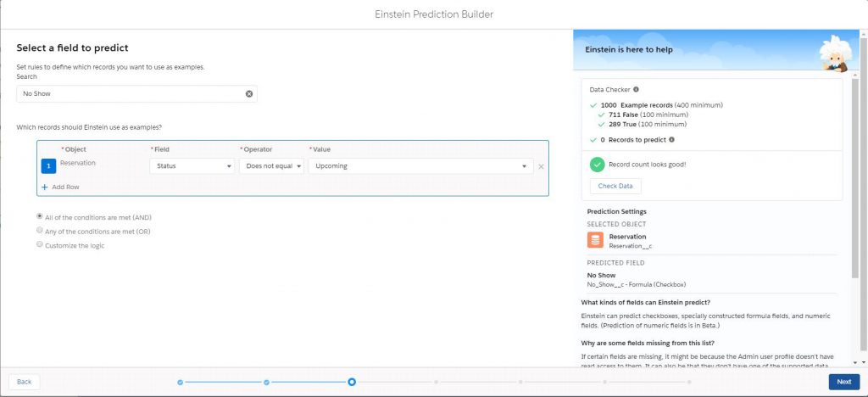The width and height of the screenshot is (868, 397).
Task: Open the Does not equal operator dropdown
Action: point(271,166)
